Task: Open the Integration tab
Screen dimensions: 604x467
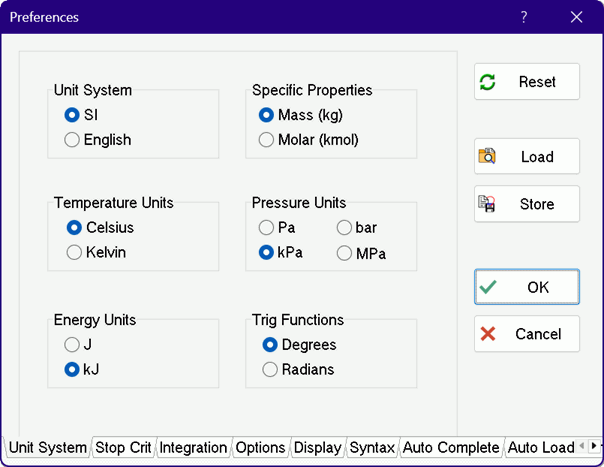Action: pos(193,448)
